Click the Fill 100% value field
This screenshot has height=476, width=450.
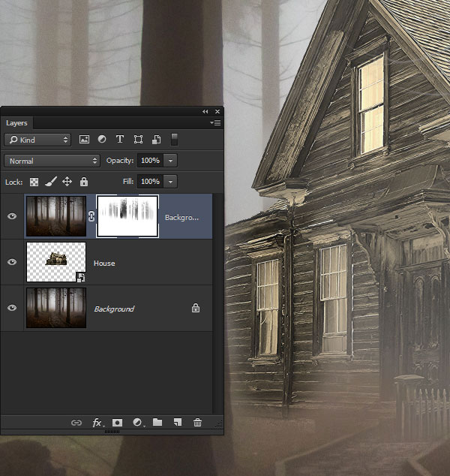(151, 182)
